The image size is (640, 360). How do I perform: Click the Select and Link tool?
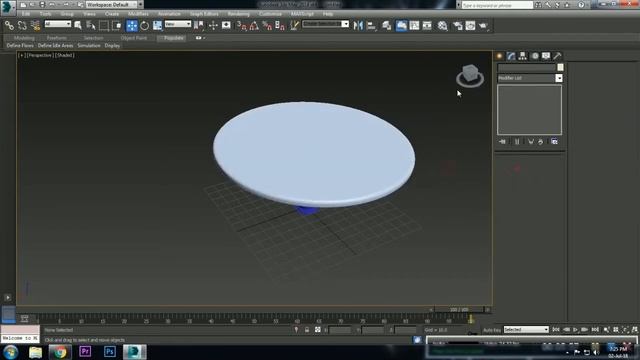[9, 26]
